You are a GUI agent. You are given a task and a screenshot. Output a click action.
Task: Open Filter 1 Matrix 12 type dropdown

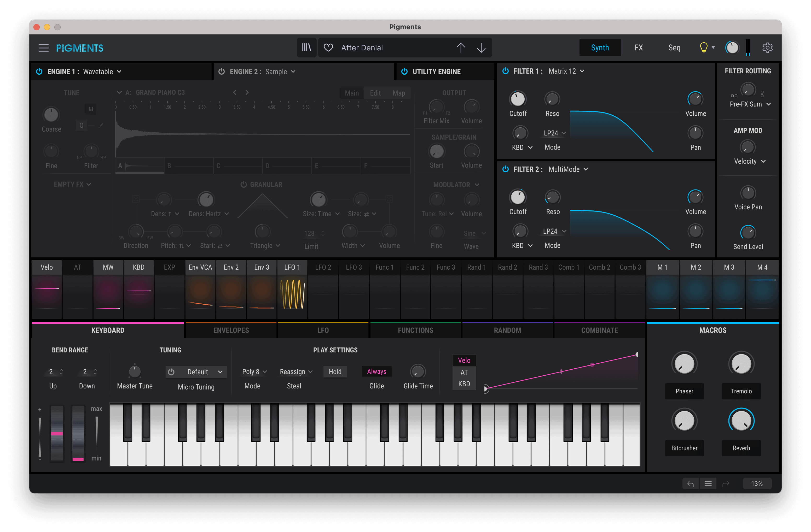pyautogui.click(x=566, y=71)
